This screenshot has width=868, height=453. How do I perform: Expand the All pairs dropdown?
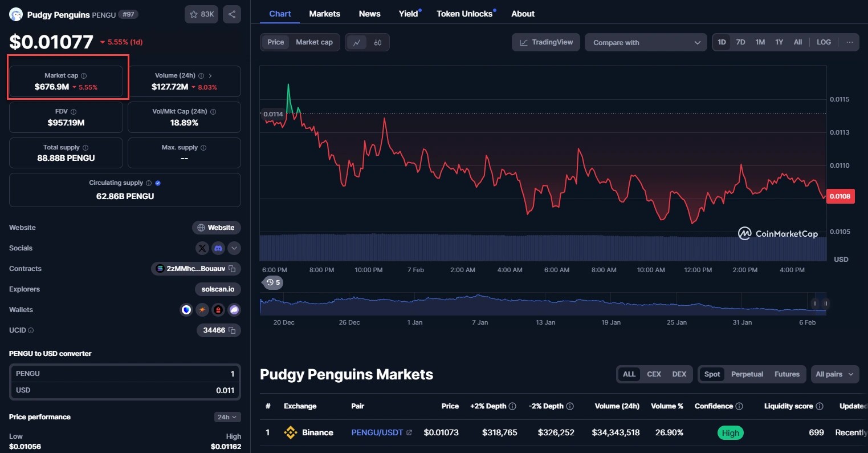click(x=834, y=374)
